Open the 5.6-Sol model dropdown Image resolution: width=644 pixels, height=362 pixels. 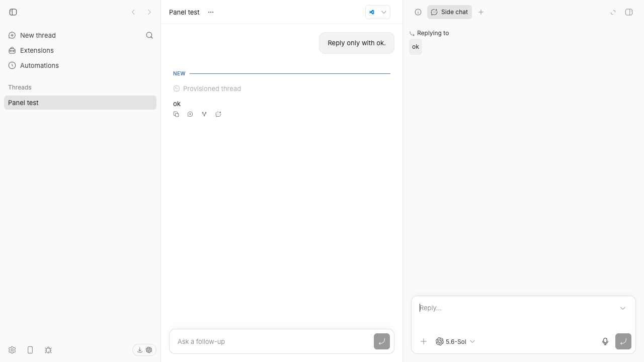point(455,341)
